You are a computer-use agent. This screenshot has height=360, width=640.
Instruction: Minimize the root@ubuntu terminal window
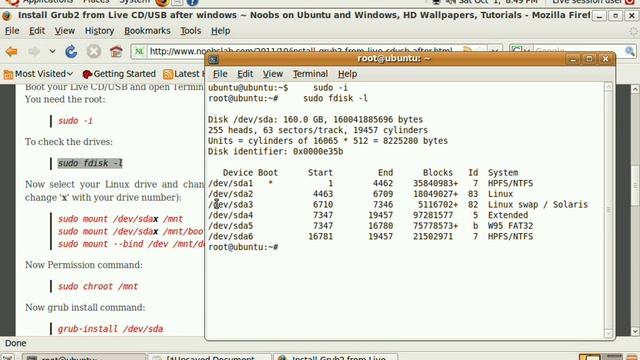(573, 59)
